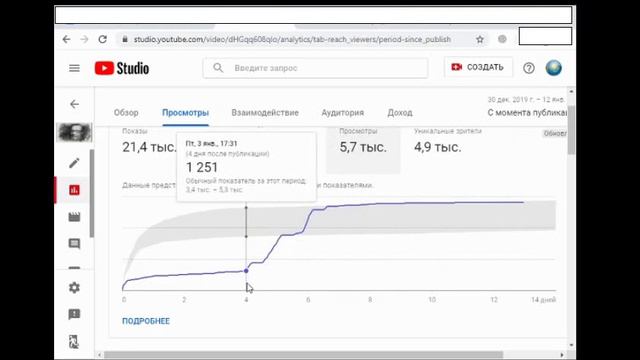Screen dimensions: 640x360
Task: Click the search field Введите запрос
Action: [315, 68]
